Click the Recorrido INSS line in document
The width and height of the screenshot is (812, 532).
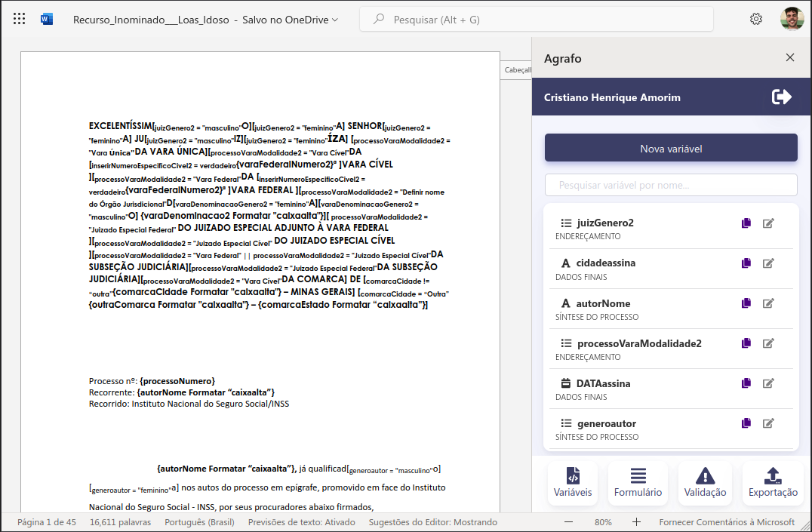point(189,404)
